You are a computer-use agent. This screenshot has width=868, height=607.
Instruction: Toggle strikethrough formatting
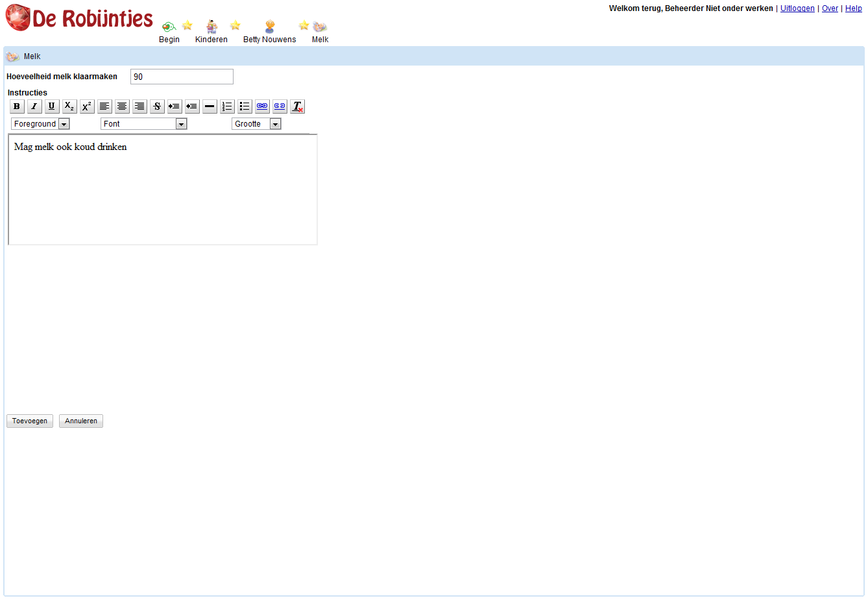157,106
